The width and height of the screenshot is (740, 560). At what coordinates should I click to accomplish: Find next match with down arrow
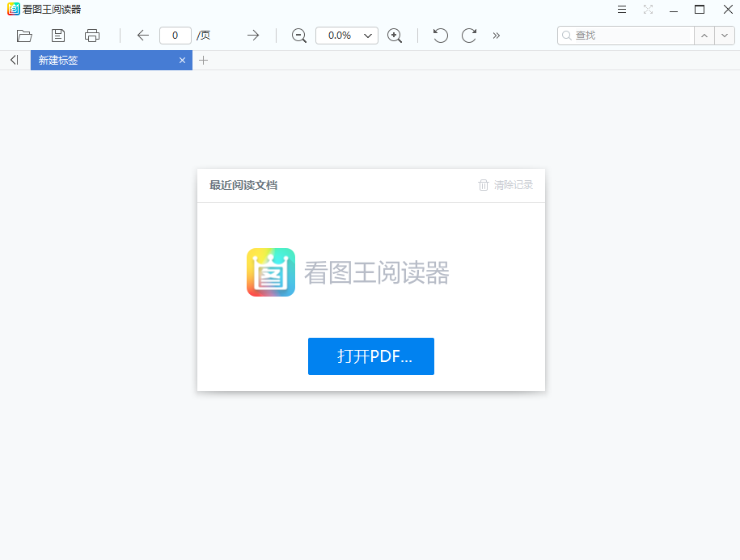pyautogui.click(x=725, y=36)
